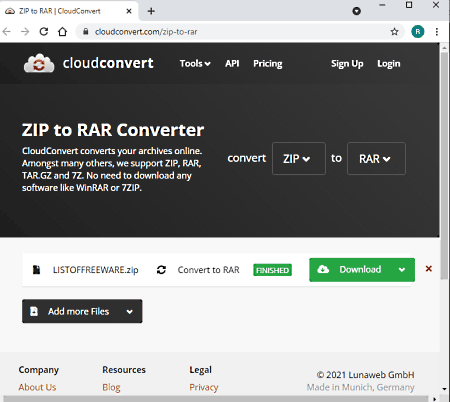This screenshot has width=450, height=402.
Task: Click the © 2021 Lunaweb GmbH text
Action: coord(365,375)
